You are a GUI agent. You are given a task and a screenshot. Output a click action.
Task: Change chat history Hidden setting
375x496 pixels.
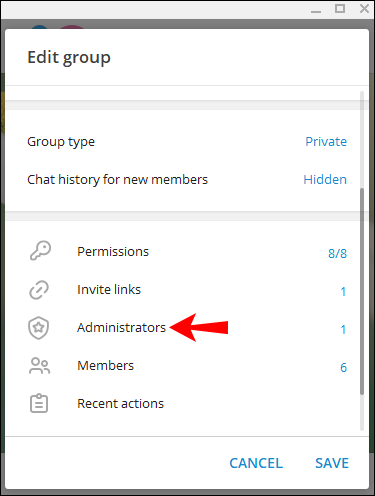pos(325,180)
